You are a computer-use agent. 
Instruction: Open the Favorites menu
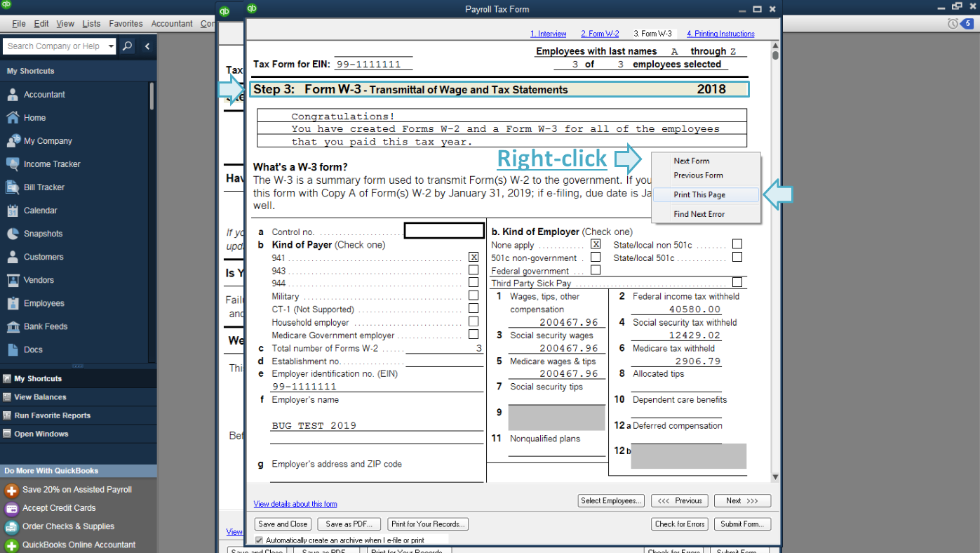click(126, 24)
